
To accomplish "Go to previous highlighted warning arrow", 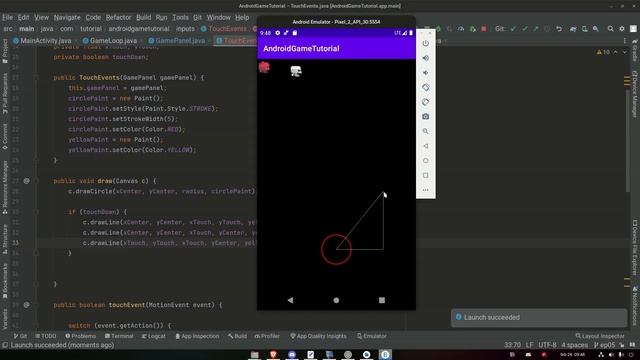I will point(616,52).
